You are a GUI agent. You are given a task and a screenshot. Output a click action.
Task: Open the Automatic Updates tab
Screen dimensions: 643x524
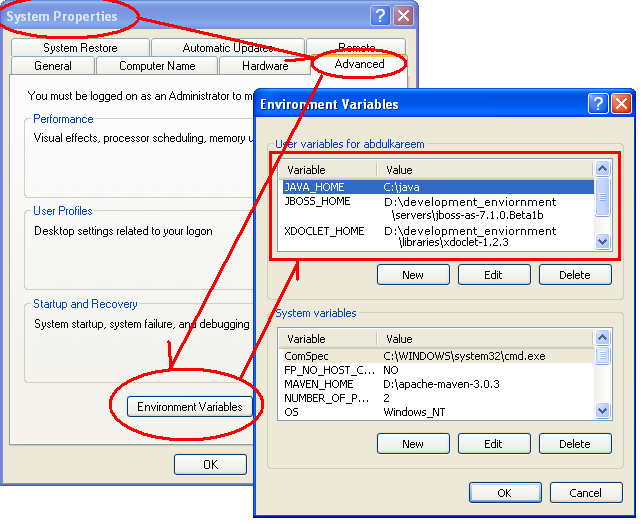click(x=228, y=48)
